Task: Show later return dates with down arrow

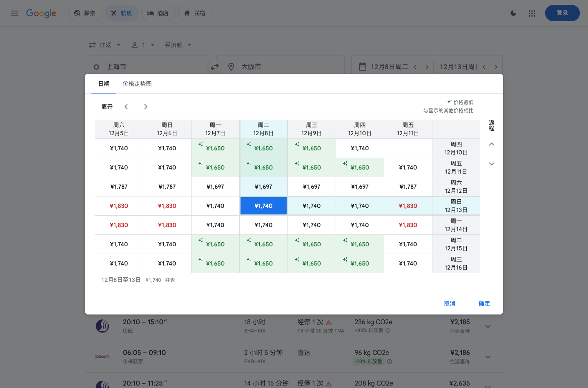Action: (492, 164)
